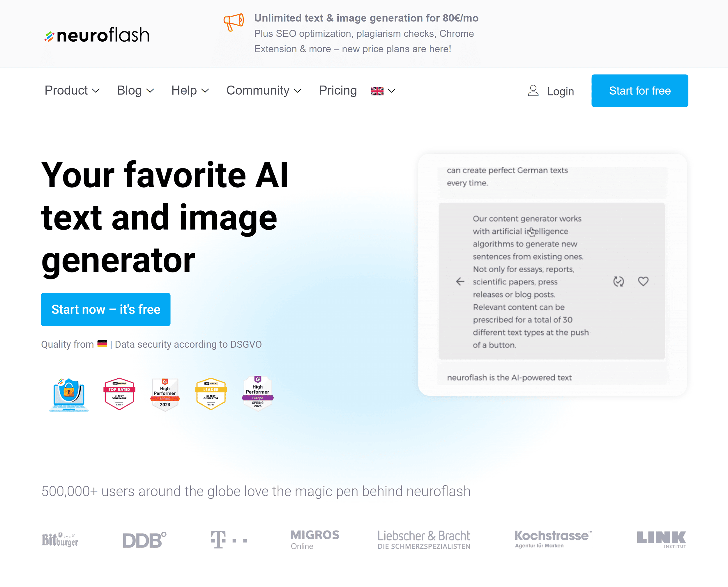Click the G2 Leader Spring 2023 badge
The width and height of the screenshot is (728, 587).
click(211, 393)
